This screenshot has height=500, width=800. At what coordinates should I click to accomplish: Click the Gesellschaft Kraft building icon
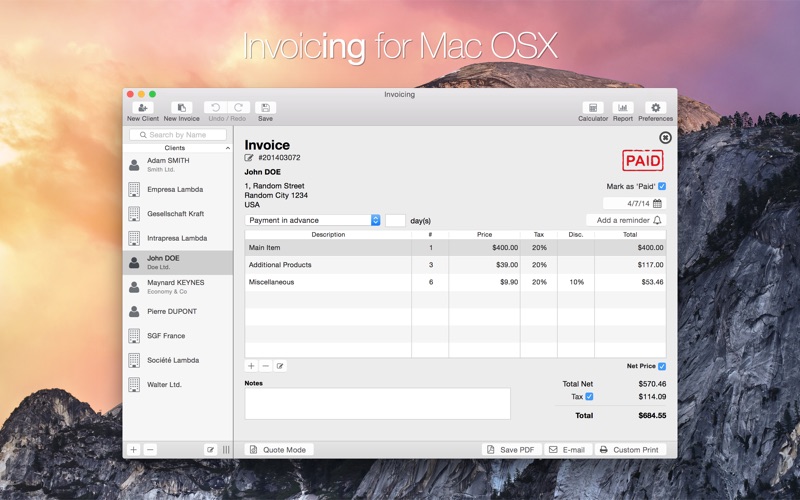point(134,214)
